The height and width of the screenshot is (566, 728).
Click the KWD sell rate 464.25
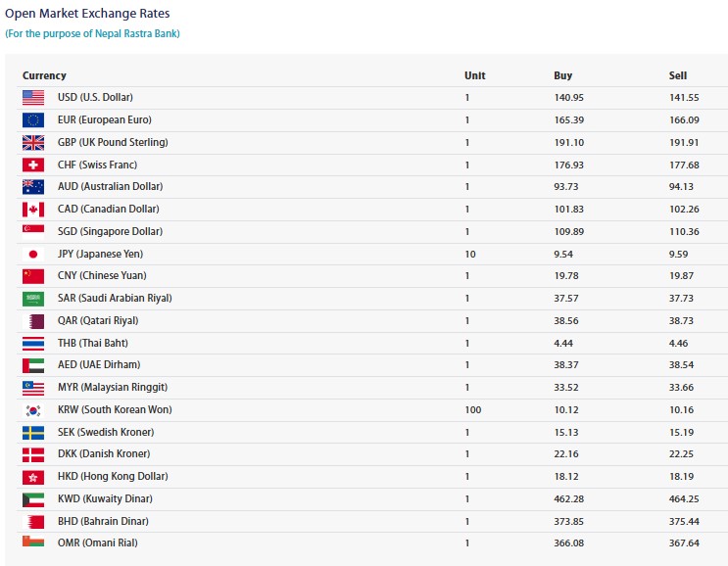point(686,499)
